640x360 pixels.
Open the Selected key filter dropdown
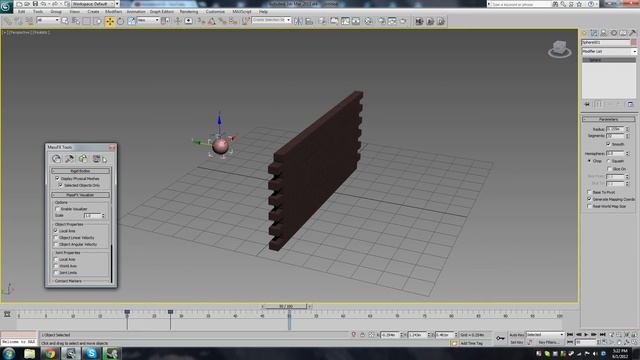(545, 335)
